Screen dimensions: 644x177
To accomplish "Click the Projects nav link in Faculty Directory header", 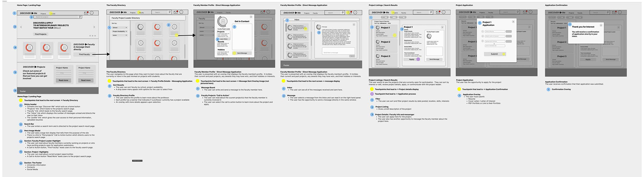I will [133, 13].
